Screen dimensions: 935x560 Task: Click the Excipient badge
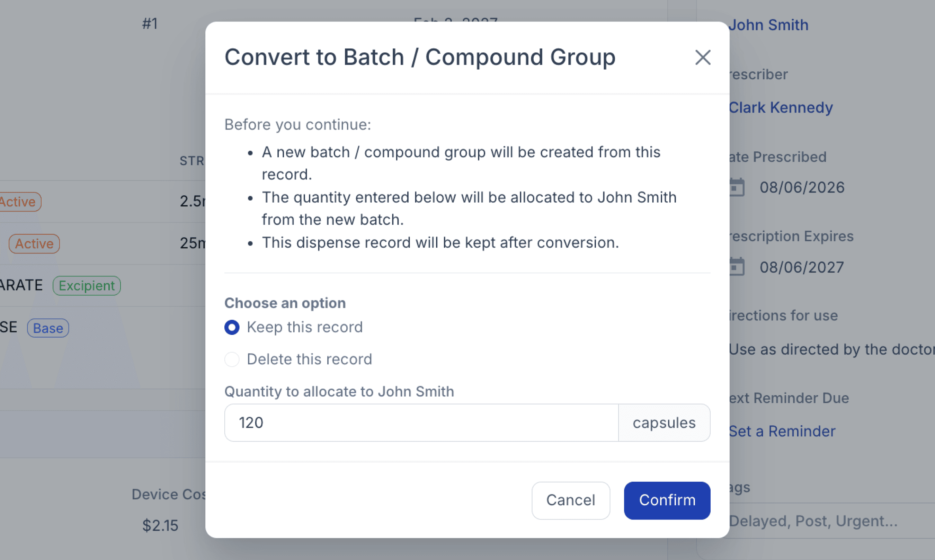[87, 286]
